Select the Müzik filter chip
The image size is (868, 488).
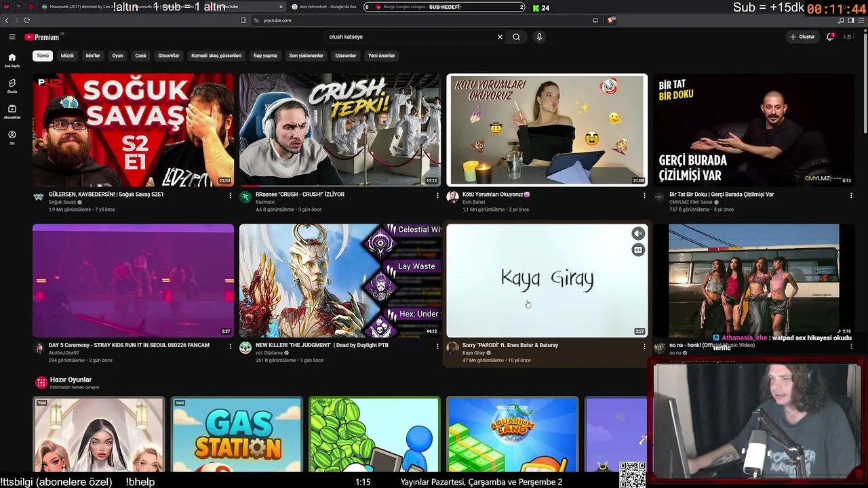click(x=67, y=56)
